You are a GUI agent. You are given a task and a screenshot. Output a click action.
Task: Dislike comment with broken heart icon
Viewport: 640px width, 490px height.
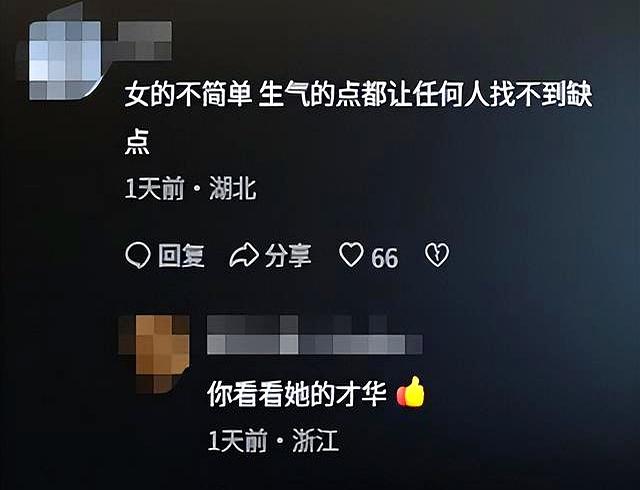[437, 255]
